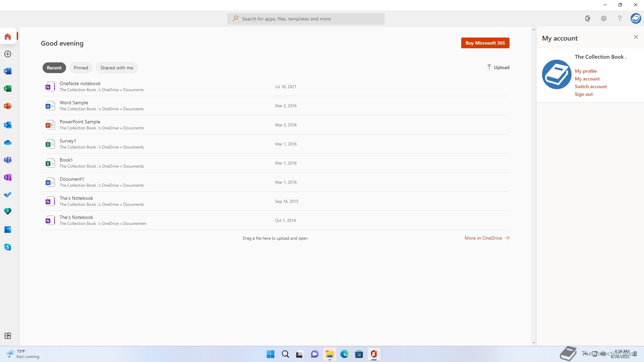
Task: Click the Create plus icon
Action: tap(8, 54)
